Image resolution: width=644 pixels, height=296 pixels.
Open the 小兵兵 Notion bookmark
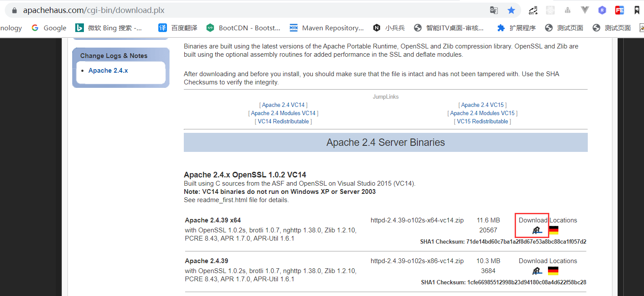pyautogui.click(x=389, y=28)
